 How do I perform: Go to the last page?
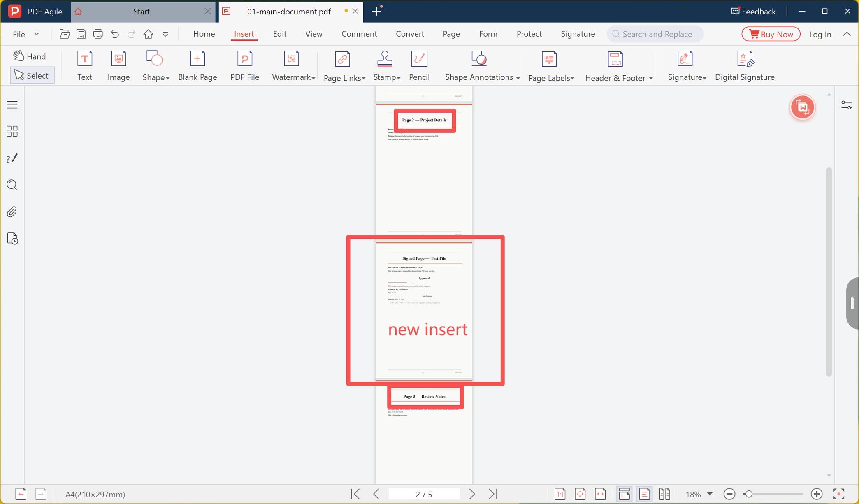493,494
